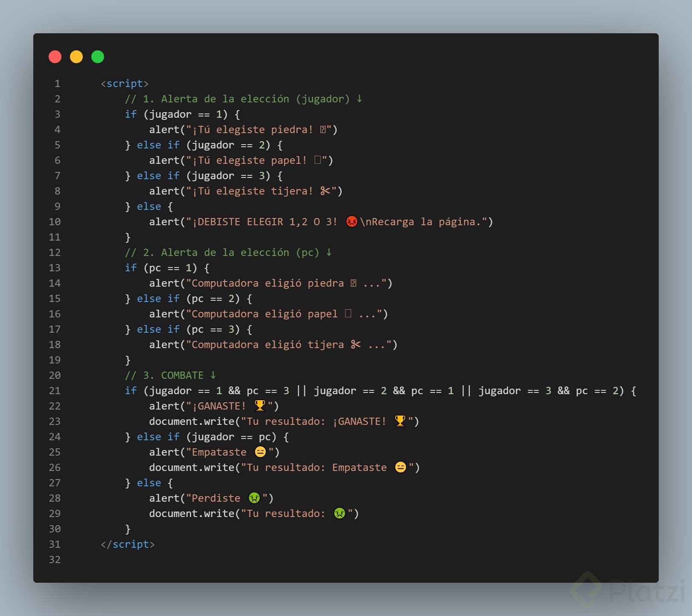The height and width of the screenshot is (616, 692).
Task: Click line number 21
Action: 55,391
